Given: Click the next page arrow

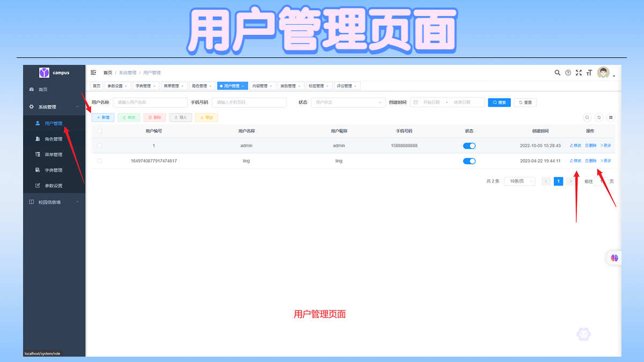Looking at the screenshot, I should (570, 181).
